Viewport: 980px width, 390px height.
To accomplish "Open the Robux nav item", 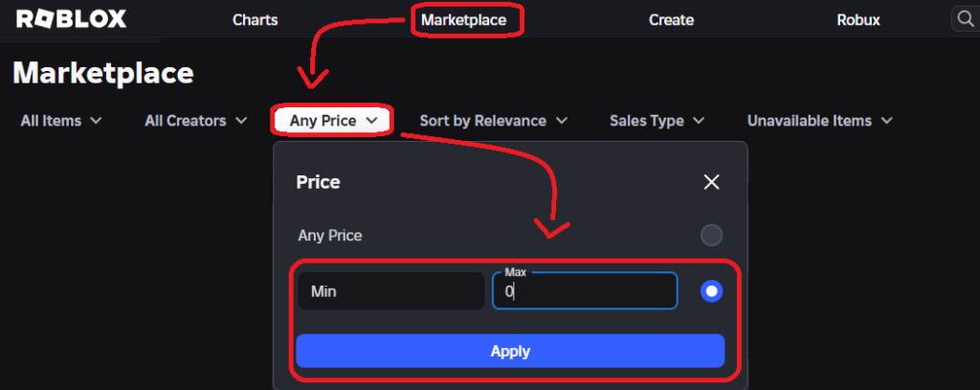I will pyautogui.click(x=858, y=20).
